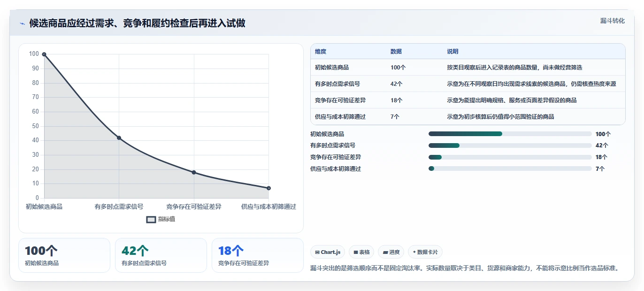Screen dimensions: 644x291
Task: Click the 有多时点需求信号 cell in the table
Action: [337, 84]
